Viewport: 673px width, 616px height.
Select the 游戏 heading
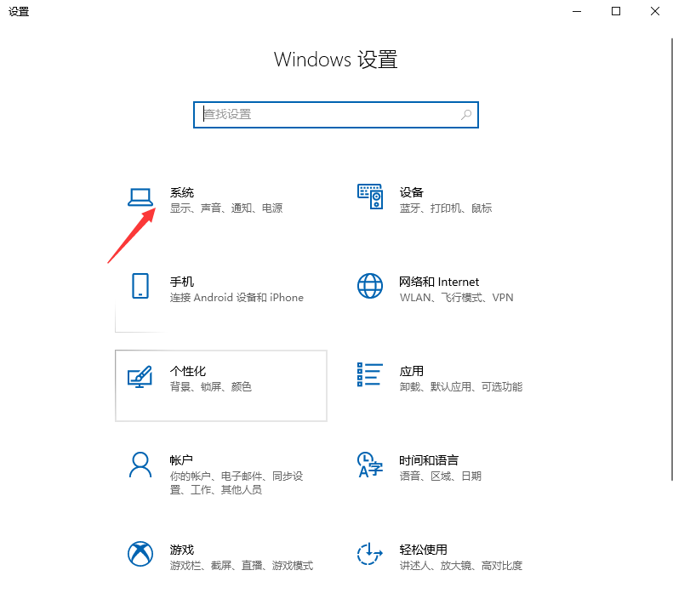181,550
